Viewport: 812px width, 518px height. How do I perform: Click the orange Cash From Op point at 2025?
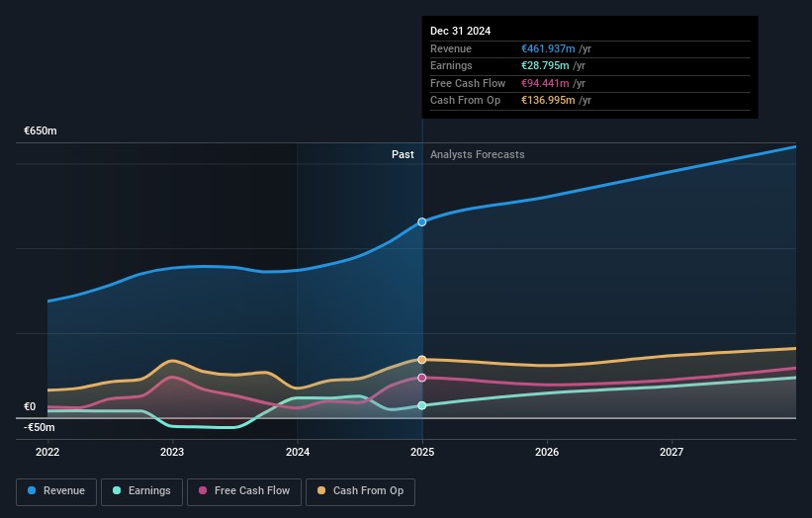pyautogui.click(x=422, y=360)
